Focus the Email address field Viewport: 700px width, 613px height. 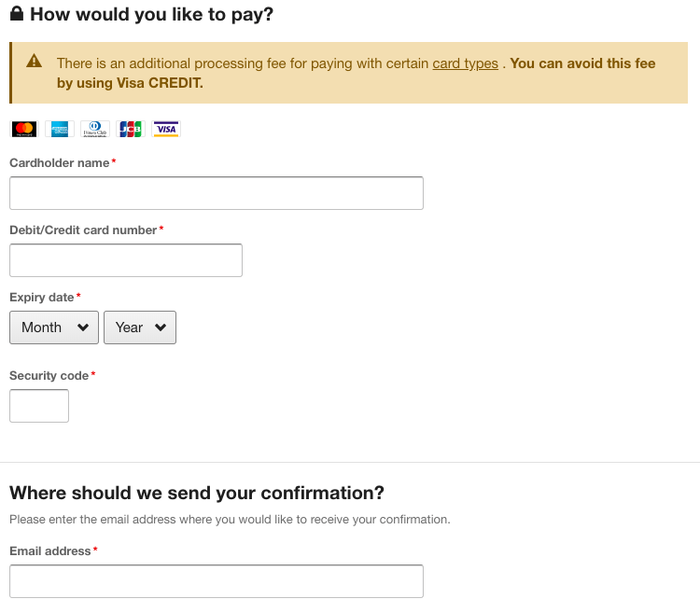pos(217,581)
